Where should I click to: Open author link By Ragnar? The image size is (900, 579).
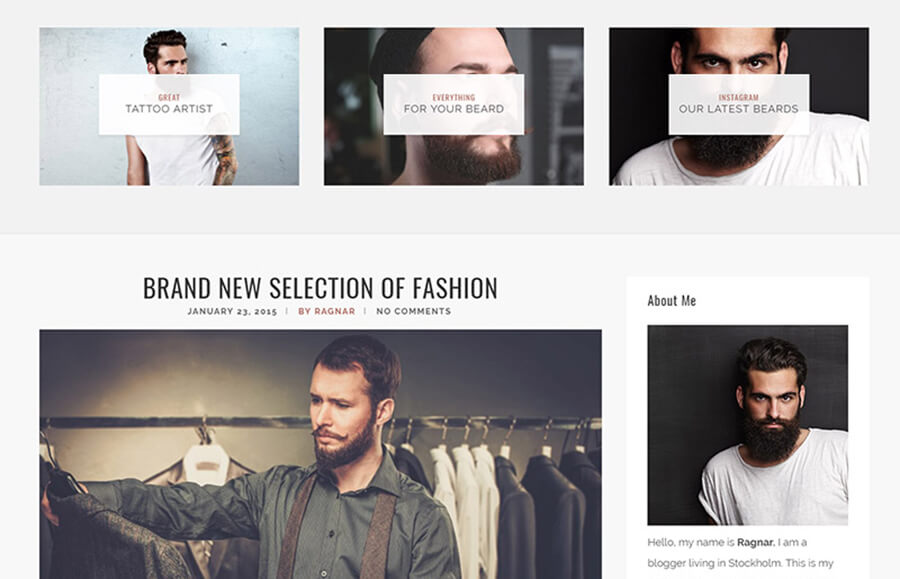(327, 311)
